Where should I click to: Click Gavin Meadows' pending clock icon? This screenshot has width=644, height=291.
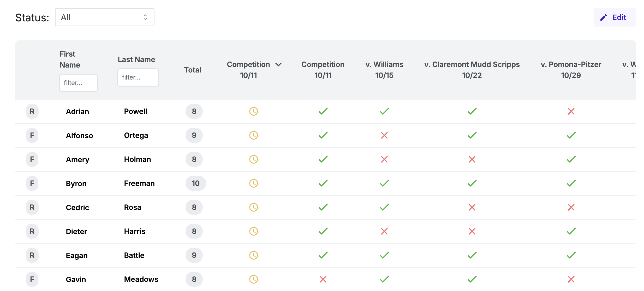(253, 279)
